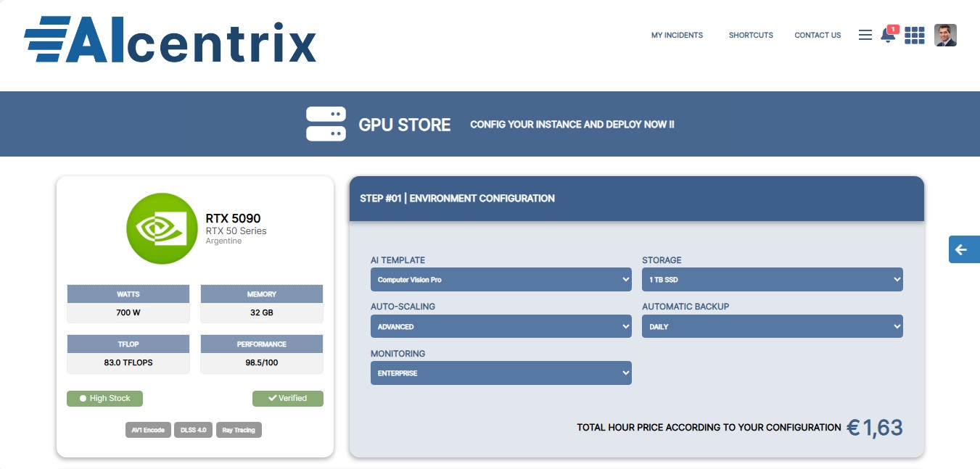This screenshot has height=469, width=980.
Task: Click the Verified badge
Action: click(x=287, y=399)
